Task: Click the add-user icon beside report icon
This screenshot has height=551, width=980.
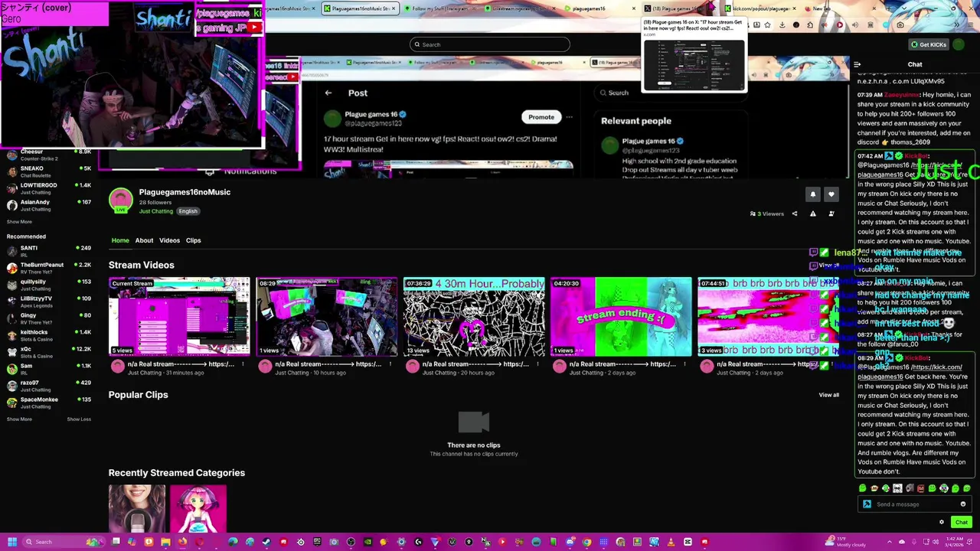Action: [x=831, y=214]
